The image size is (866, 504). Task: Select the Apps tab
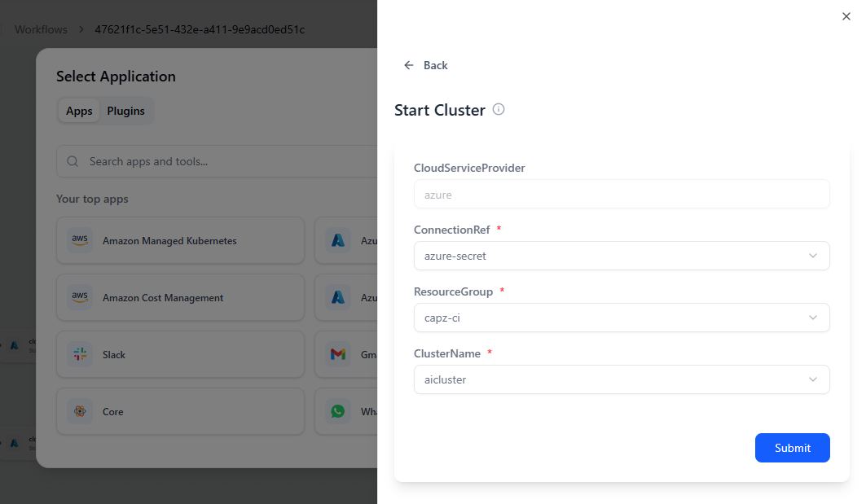[79, 111]
